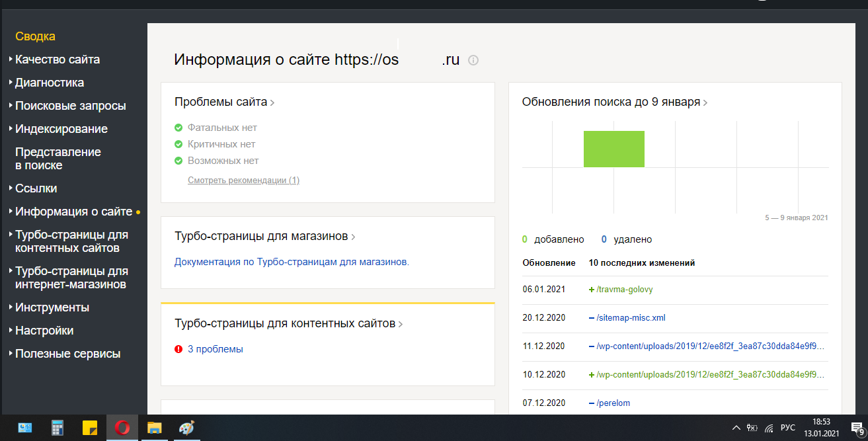Viewport: 868px width, 441px height.
Task: Show hidden system tray icons
Action: 736,428
